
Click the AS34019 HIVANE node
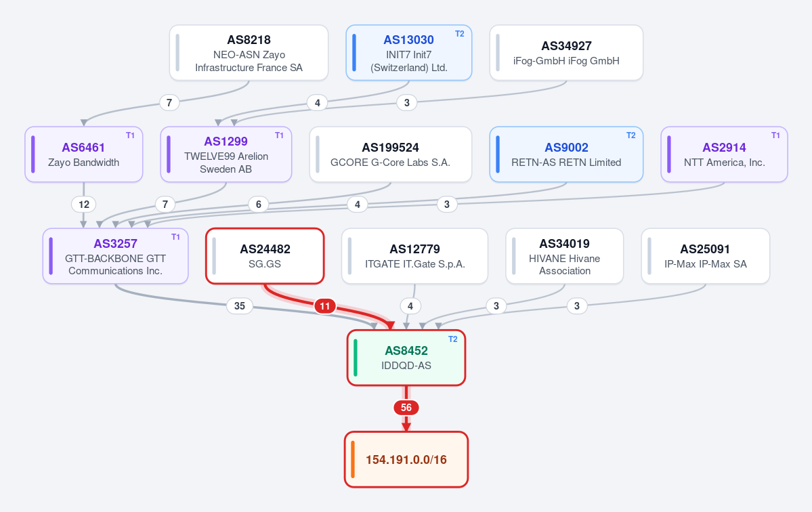pyautogui.click(x=564, y=256)
